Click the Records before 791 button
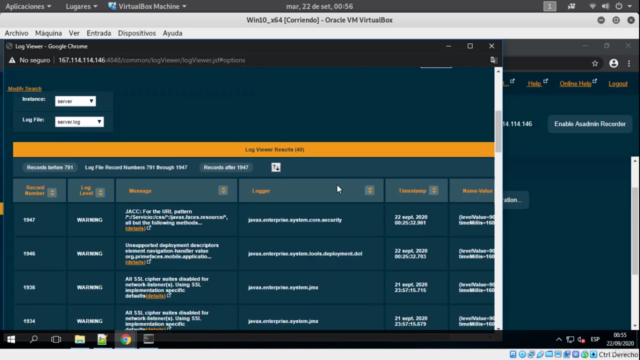Viewport: 640px width, 360px height. click(x=50, y=167)
